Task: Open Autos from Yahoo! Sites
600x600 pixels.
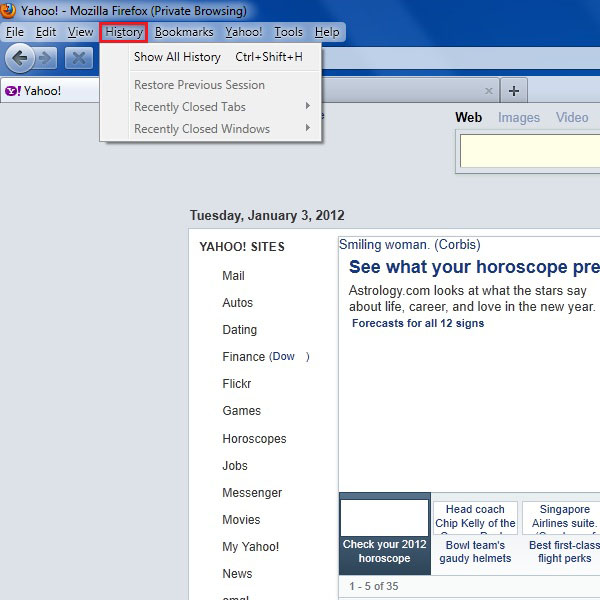Action: click(238, 303)
